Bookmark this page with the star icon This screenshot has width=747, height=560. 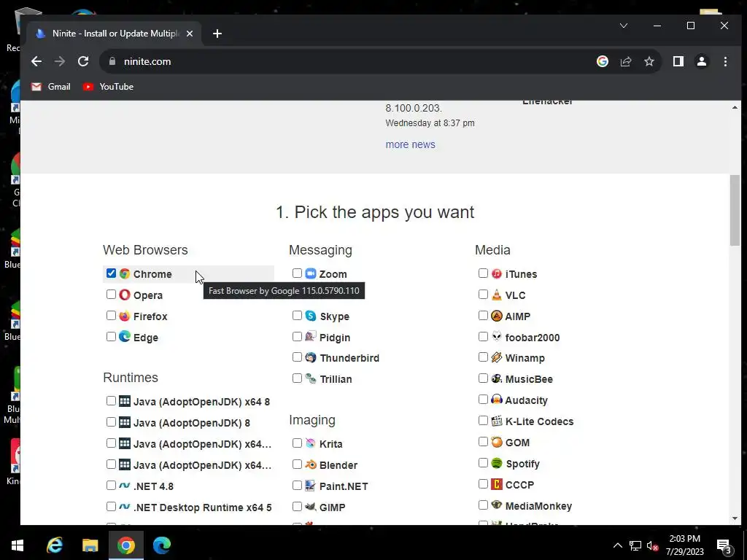point(649,61)
